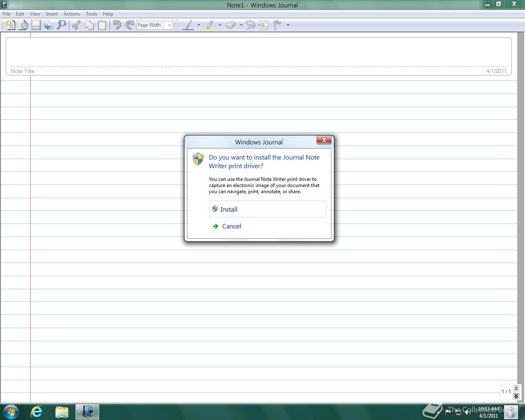Open Internet Explorer from taskbar
The image size is (525, 420).
[x=37, y=412]
